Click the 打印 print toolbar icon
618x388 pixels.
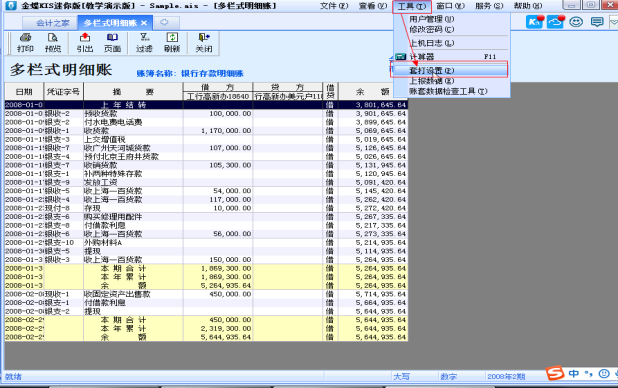click(x=25, y=43)
